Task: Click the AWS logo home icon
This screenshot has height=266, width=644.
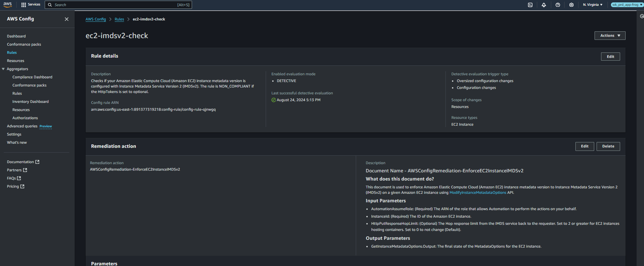Action: [x=8, y=4]
